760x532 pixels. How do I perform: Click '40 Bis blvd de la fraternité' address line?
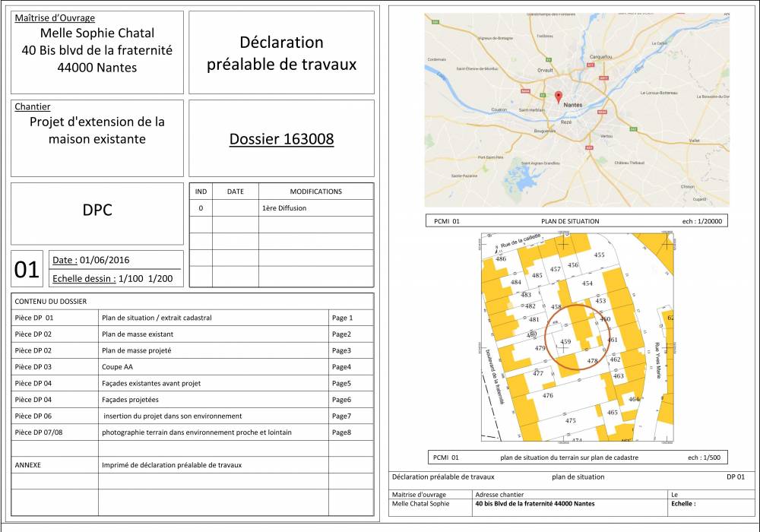(x=97, y=50)
